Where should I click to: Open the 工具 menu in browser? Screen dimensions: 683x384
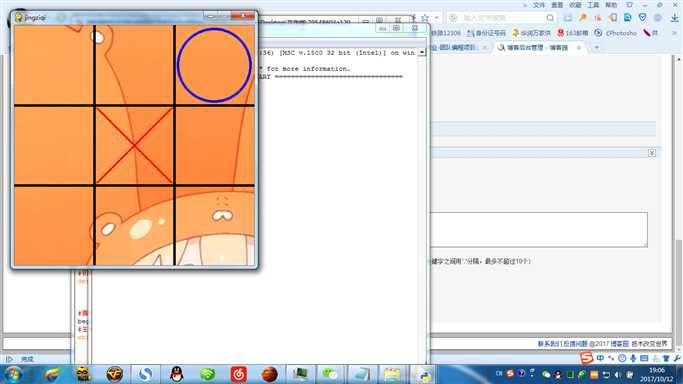[593, 5]
